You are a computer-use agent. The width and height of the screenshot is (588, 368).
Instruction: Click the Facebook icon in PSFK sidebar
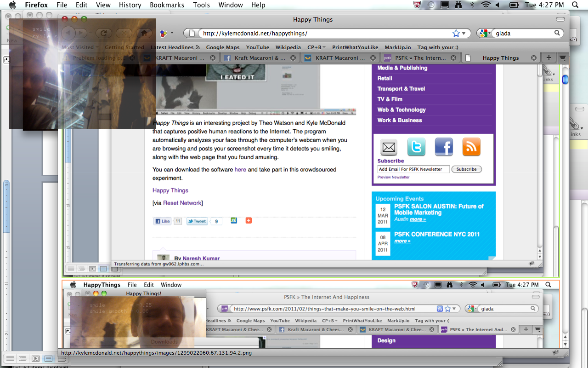pos(444,147)
